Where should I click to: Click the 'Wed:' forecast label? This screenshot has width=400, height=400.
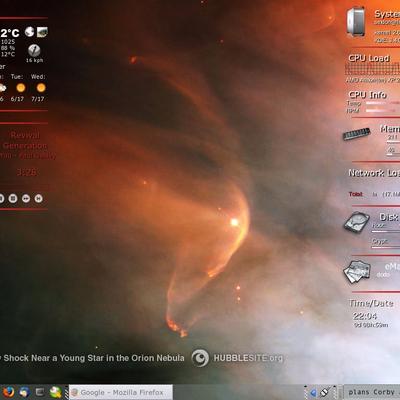[38, 77]
